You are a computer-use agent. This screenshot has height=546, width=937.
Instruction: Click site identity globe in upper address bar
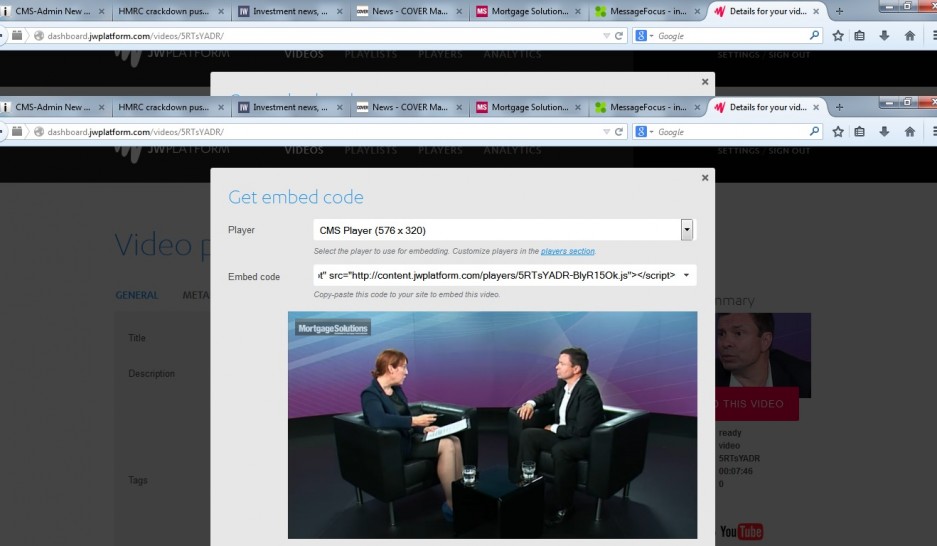(39, 36)
